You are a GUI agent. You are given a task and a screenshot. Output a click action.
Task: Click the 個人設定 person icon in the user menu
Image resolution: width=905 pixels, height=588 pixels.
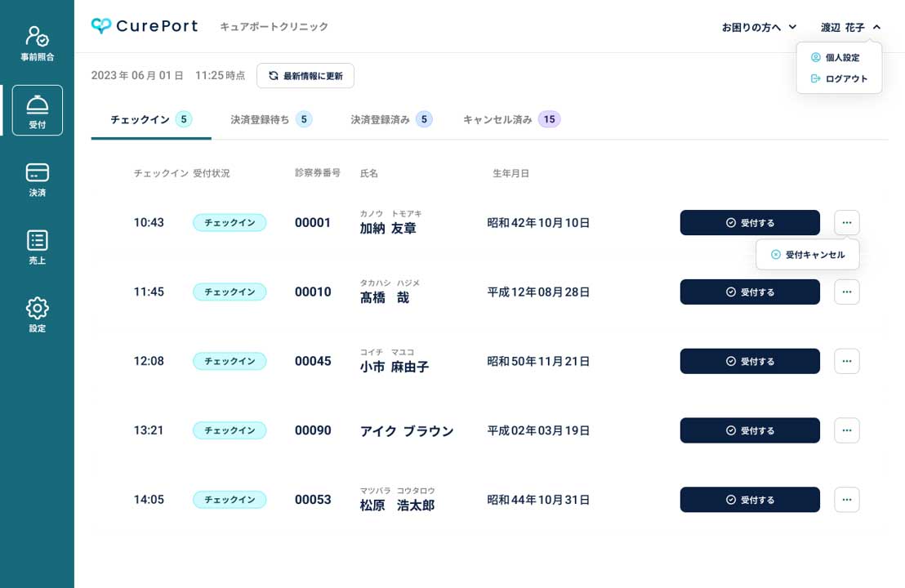point(815,57)
